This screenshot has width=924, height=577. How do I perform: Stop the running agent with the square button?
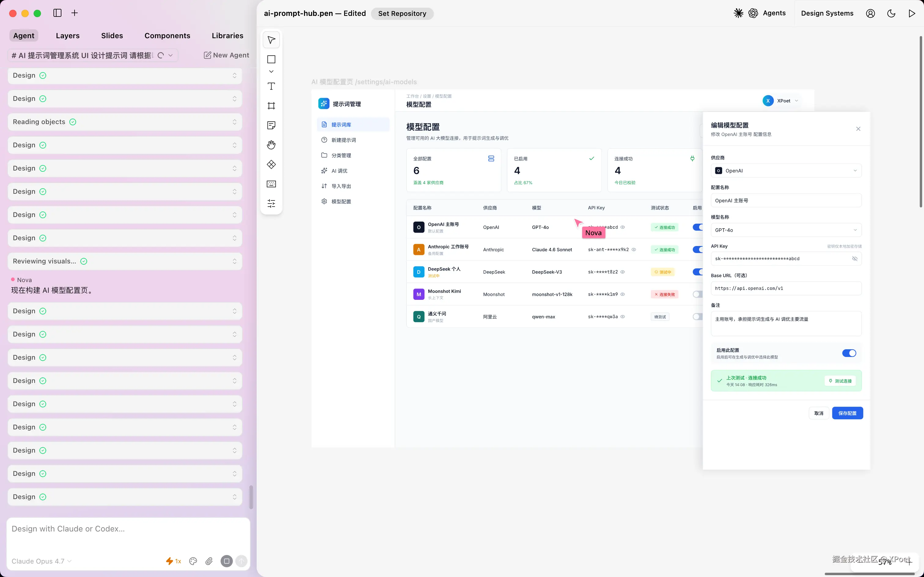coord(227,561)
